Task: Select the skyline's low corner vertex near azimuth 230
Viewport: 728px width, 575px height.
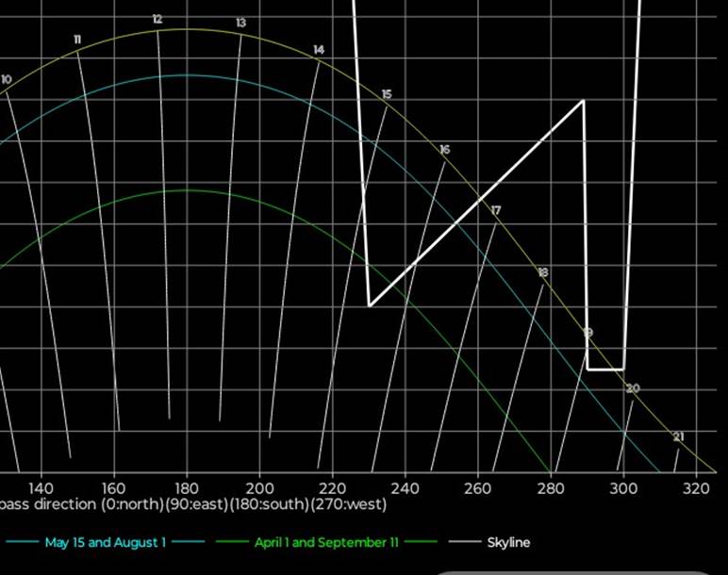Action: tap(370, 305)
